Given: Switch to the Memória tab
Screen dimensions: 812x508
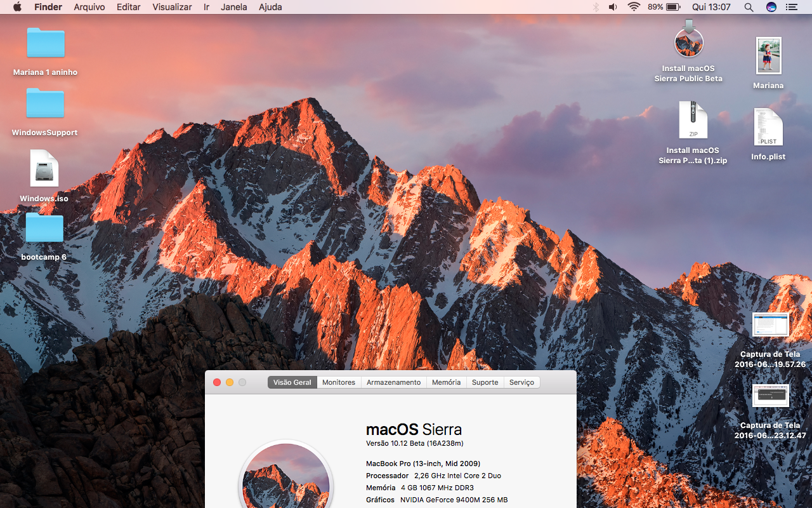Looking at the screenshot, I should (446, 382).
